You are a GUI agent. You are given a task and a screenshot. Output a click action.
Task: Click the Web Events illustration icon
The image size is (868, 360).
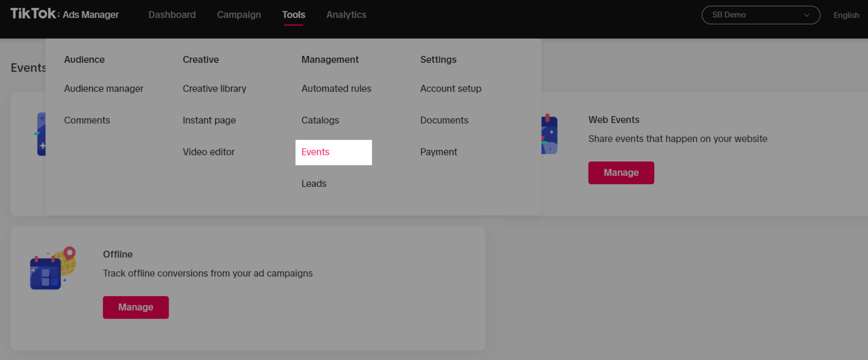(x=549, y=134)
